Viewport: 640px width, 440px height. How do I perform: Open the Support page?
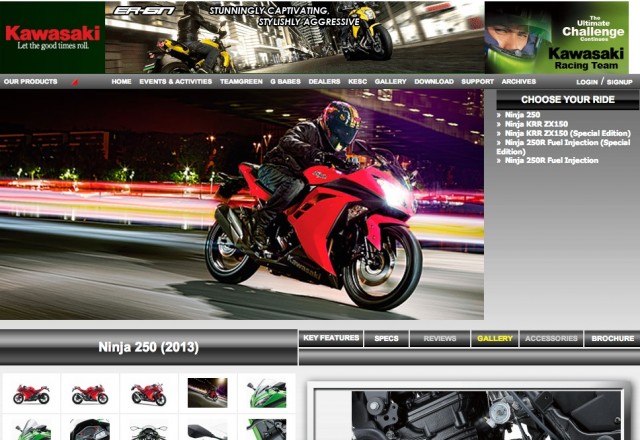478,82
